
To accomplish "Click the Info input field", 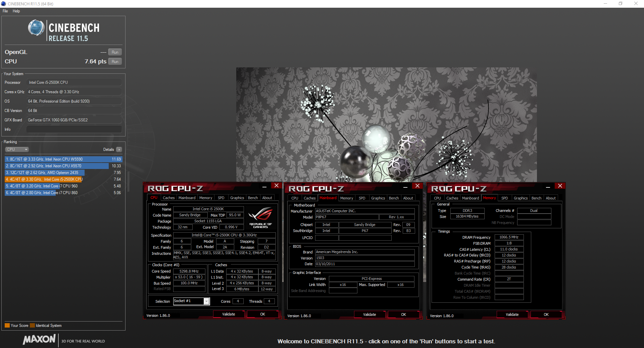I will (x=74, y=129).
